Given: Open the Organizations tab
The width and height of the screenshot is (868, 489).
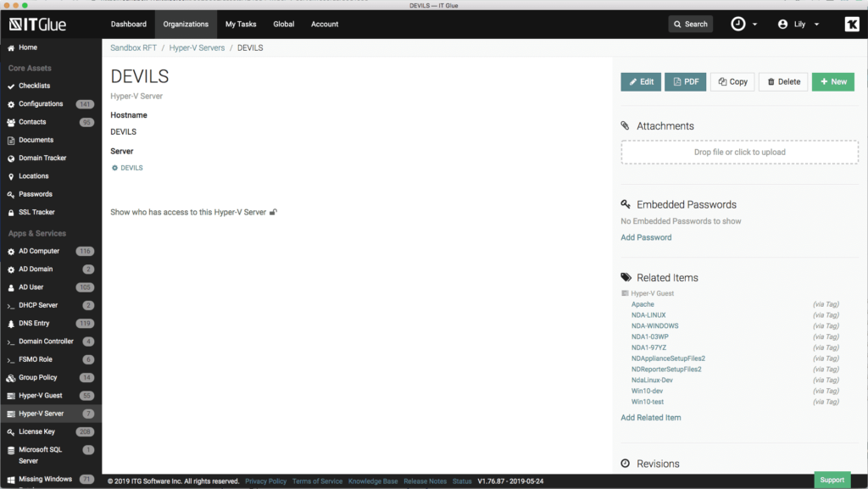Looking at the screenshot, I should click(185, 25).
